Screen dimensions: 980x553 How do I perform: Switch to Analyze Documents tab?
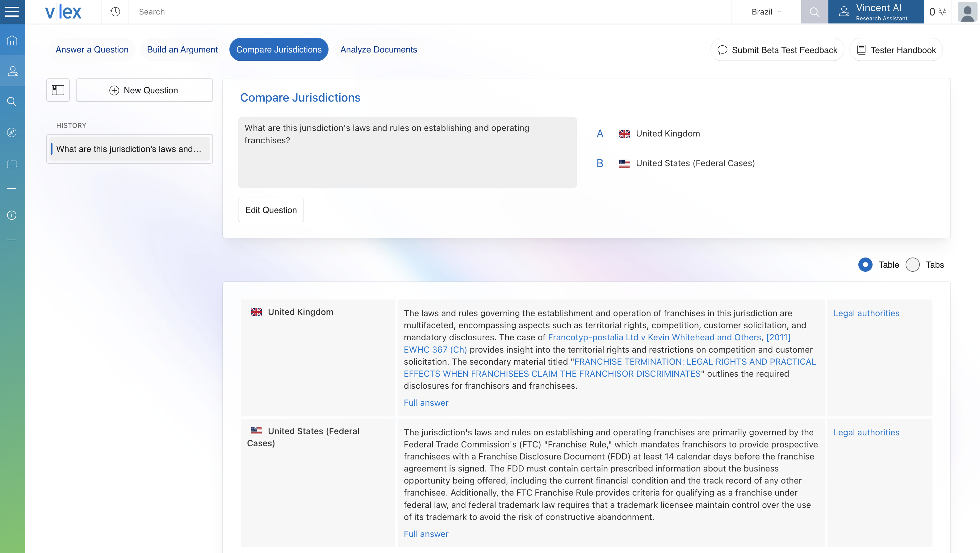[379, 49]
